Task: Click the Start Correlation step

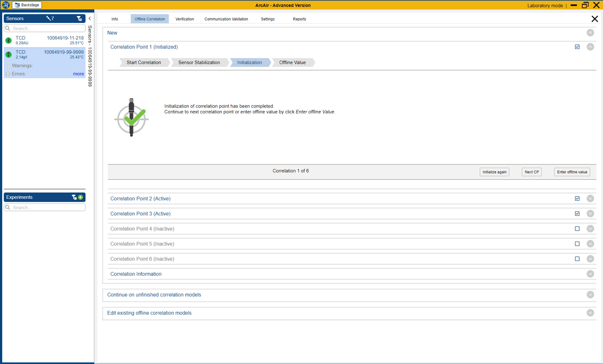Action: tap(144, 62)
